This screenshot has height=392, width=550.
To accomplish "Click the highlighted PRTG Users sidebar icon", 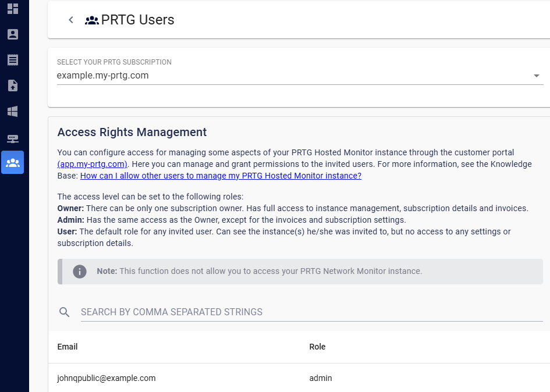I will (13, 163).
